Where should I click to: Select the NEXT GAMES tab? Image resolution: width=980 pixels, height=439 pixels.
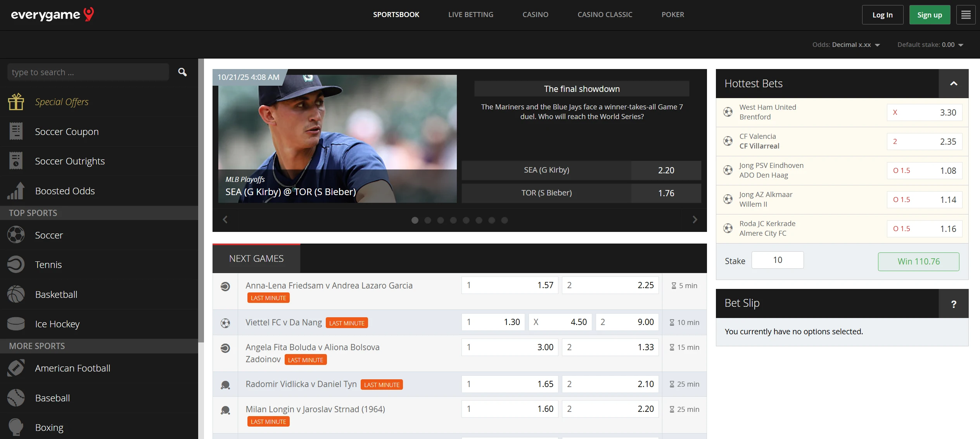[x=256, y=259]
